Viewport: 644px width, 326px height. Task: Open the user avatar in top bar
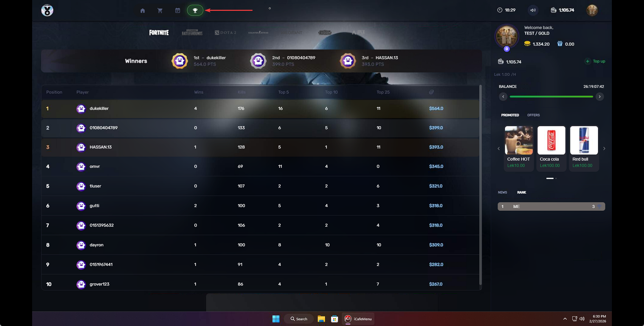592,10
